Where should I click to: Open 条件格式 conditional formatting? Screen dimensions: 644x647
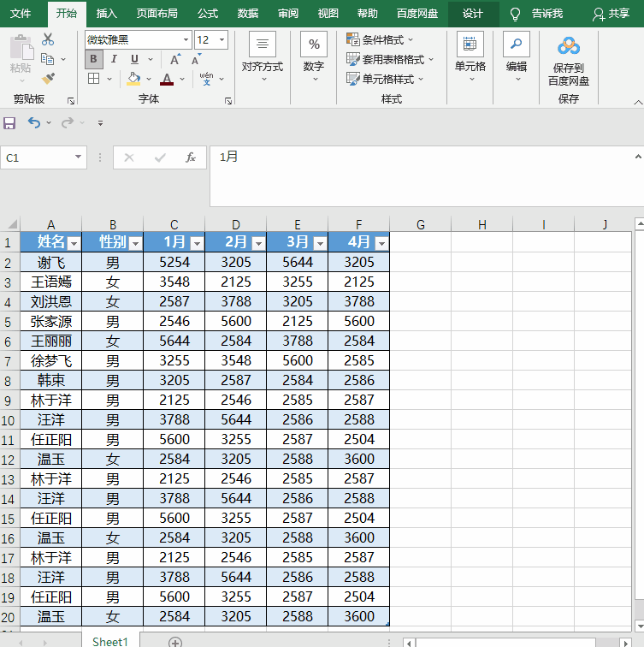click(x=380, y=39)
